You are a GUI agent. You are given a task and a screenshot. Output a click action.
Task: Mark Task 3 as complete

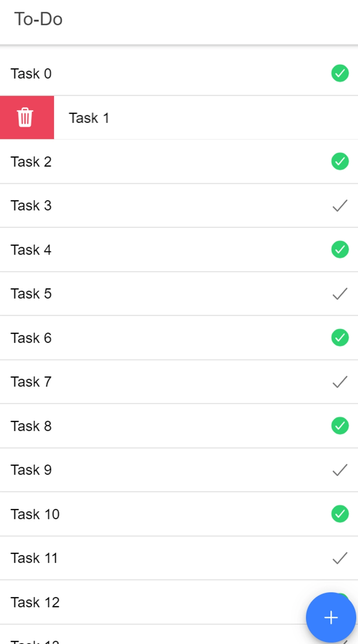tap(340, 205)
